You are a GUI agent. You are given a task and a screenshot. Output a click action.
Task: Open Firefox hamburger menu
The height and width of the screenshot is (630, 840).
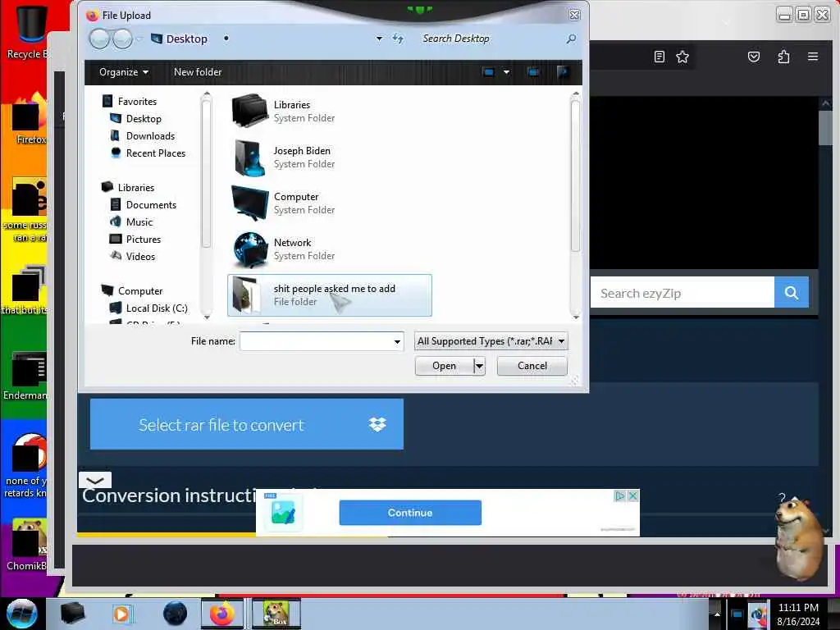tap(813, 57)
